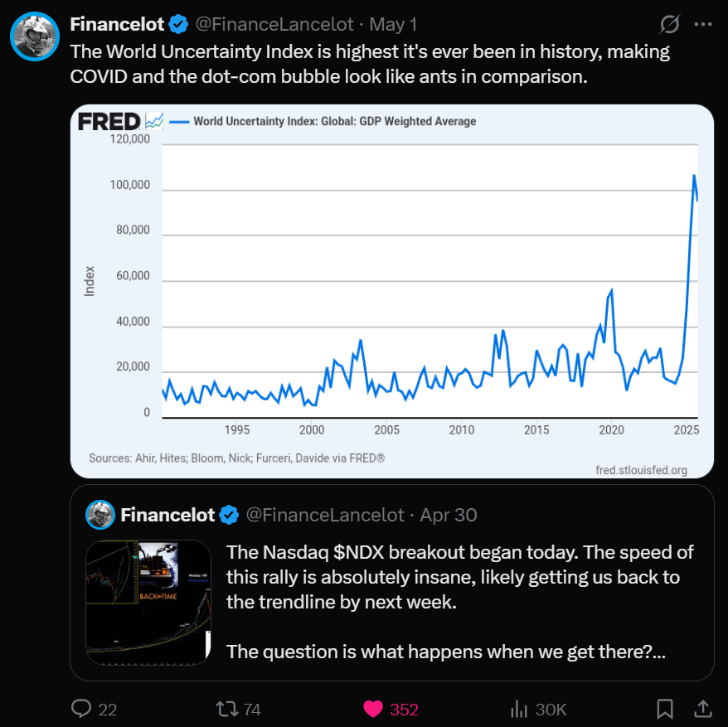
Task: Repost the tweet showing 74 reposts
Action: point(238,709)
